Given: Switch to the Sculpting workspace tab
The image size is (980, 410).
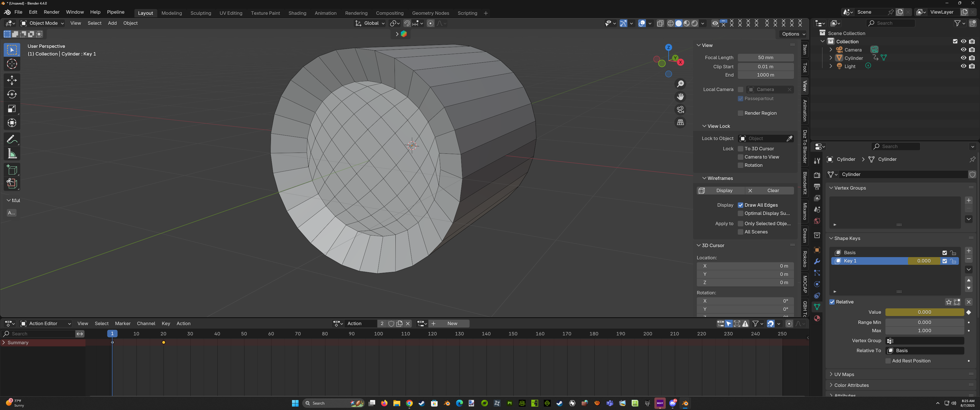Looking at the screenshot, I should tap(201, 13).
